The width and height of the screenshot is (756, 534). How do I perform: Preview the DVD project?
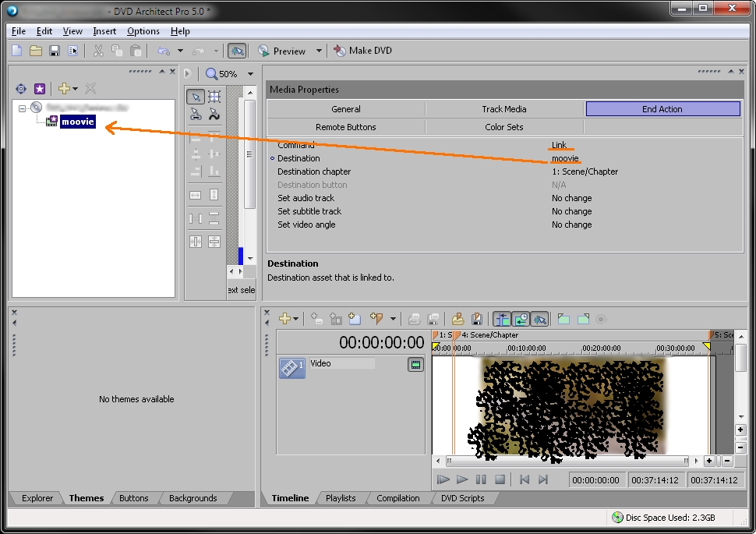282,51
